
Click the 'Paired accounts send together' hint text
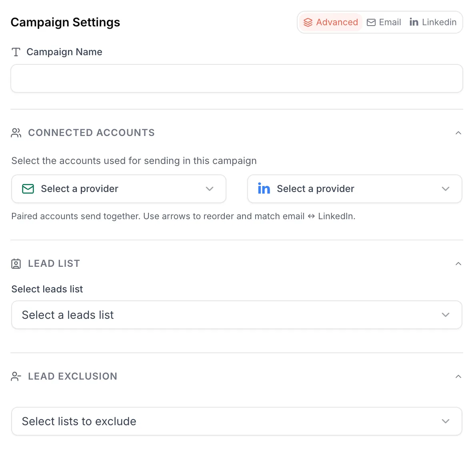183,216
